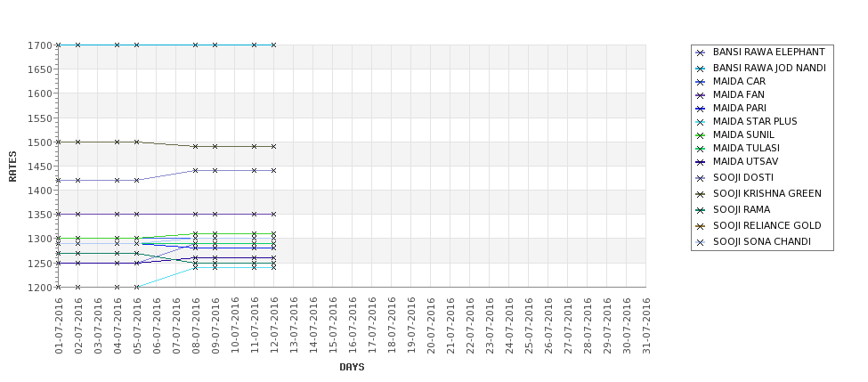Click the legend marker beside MAIDA CAR
868x382 pixels.
701,83
